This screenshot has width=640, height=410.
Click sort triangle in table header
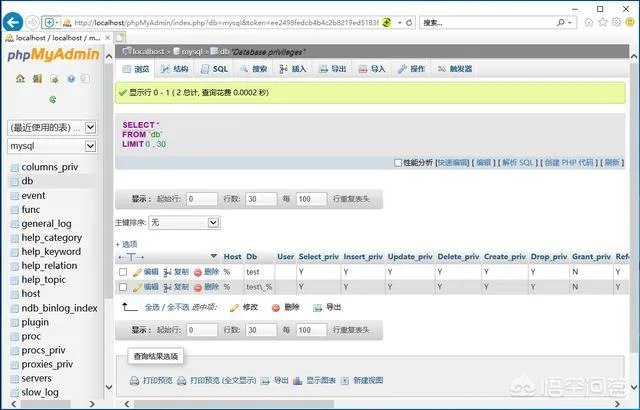pos(213,256)
